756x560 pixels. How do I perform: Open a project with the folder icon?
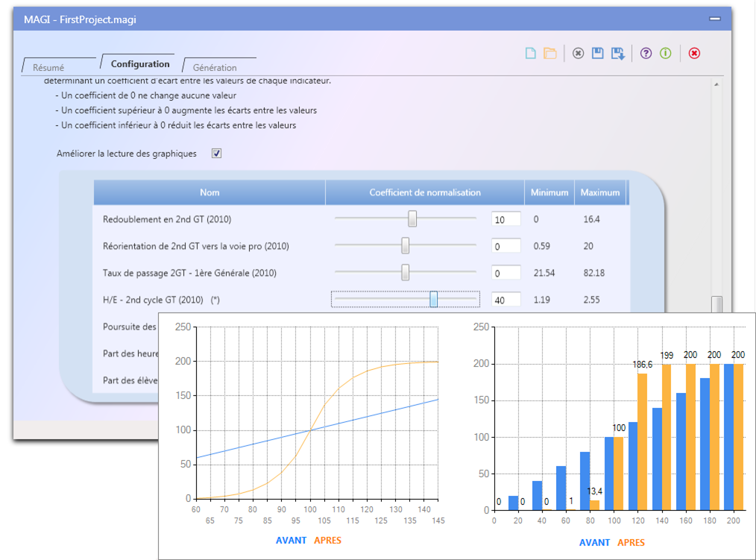pyautogui.click(x=550, y=53)
